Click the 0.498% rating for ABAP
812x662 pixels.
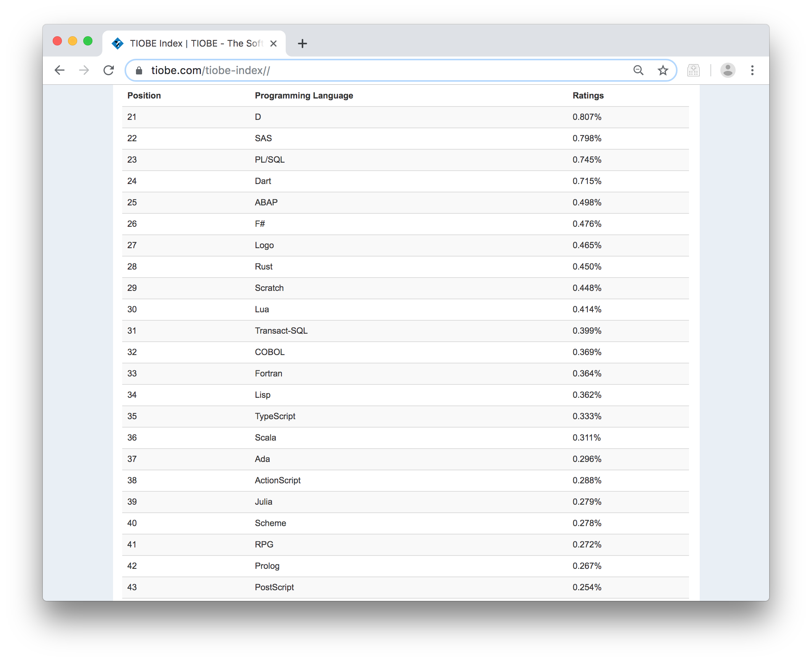point(587,202)
